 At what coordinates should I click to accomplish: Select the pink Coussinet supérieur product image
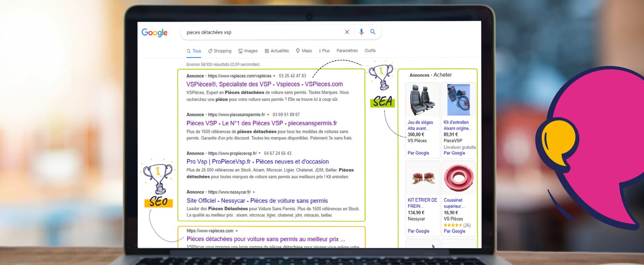pos(458,178)
